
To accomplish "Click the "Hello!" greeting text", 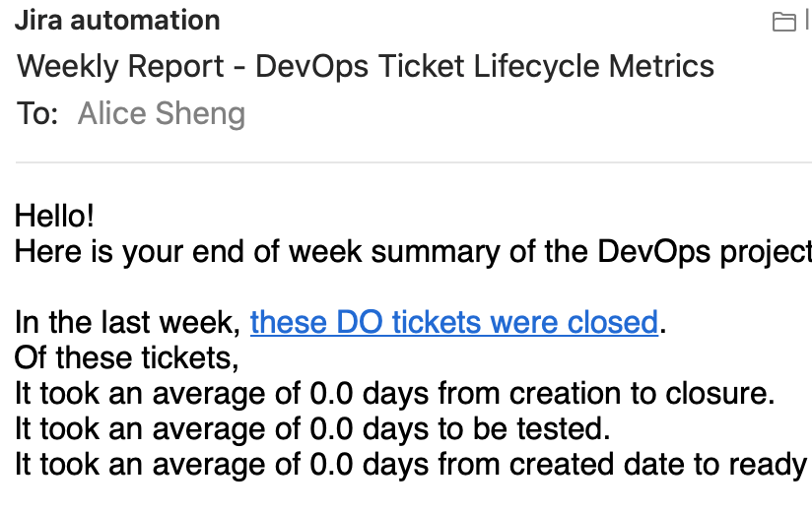I will [x=54, y=216].
